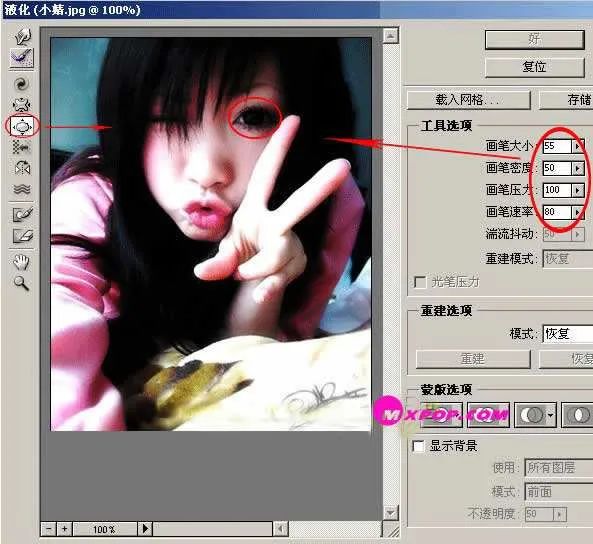Viewport: 593px width, 544px height.
Task: Click the vertical scrollbar up arrow
Action: [x=390, y=36]
